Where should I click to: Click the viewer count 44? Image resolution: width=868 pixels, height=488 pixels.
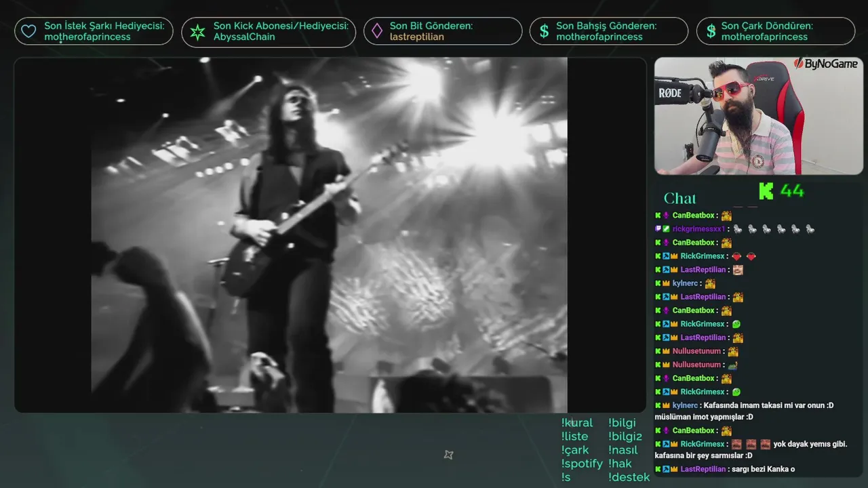[x=792, y=191]
